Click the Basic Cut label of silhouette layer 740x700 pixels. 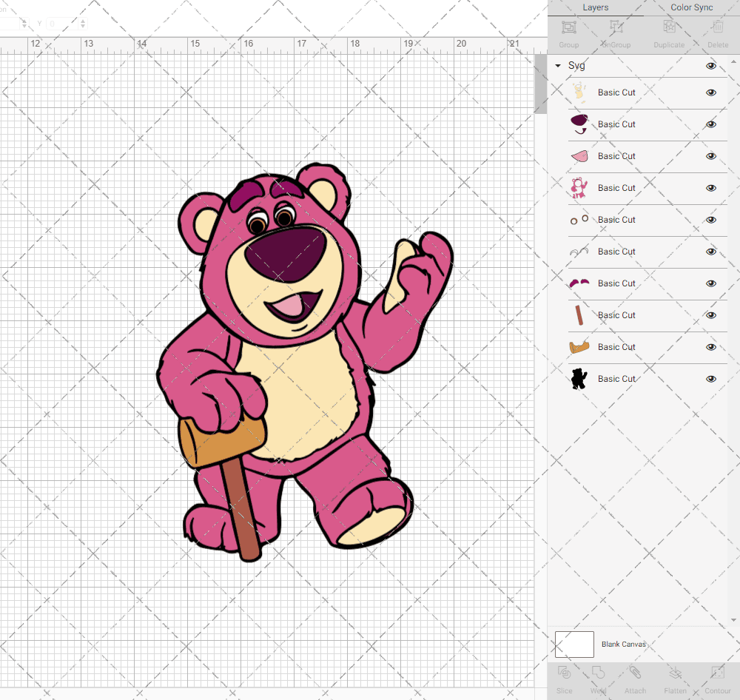(x=616, y=379)
